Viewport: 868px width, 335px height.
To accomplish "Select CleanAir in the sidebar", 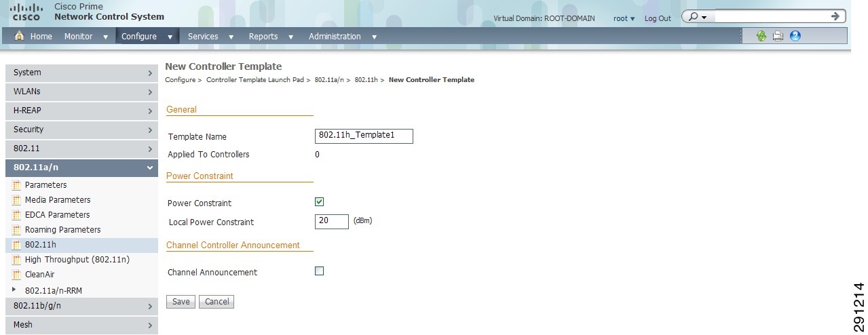I will point(39,275).
